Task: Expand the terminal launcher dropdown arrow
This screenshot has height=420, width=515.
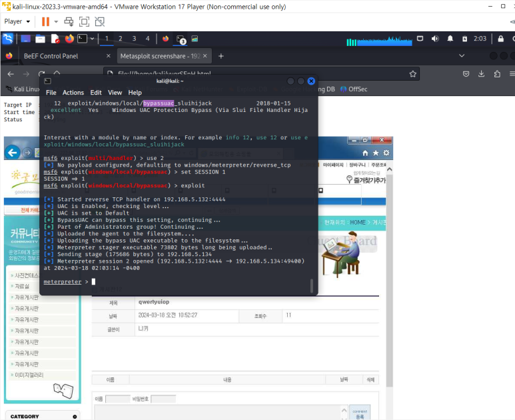Action: [x=93, y=39]
